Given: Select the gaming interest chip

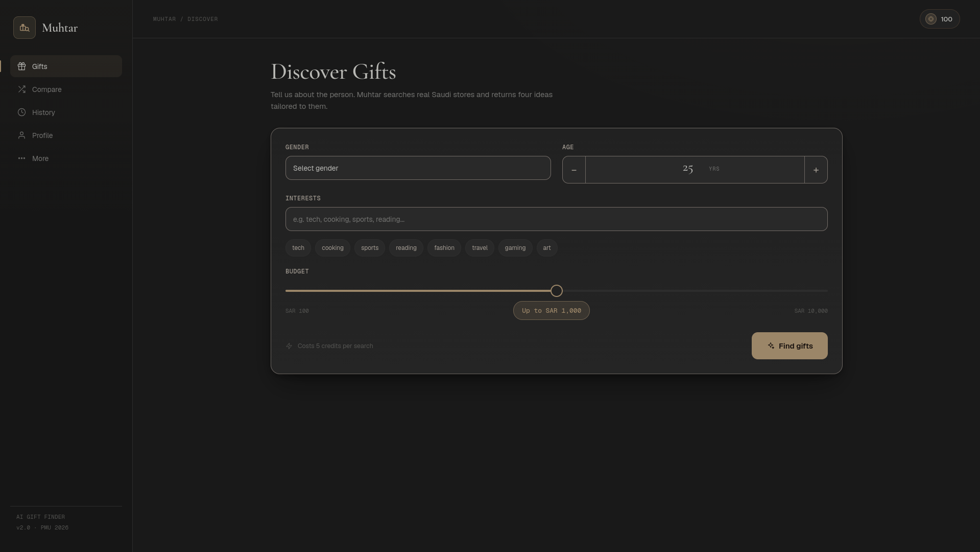Looking at the screenshot, I should tap(515, 248).
